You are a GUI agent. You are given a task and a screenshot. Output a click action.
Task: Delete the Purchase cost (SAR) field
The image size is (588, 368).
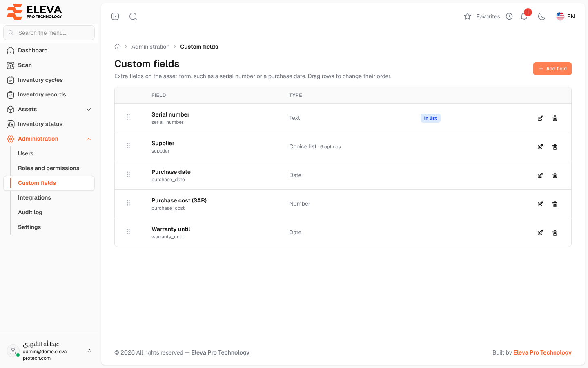[x=555, y=204]
